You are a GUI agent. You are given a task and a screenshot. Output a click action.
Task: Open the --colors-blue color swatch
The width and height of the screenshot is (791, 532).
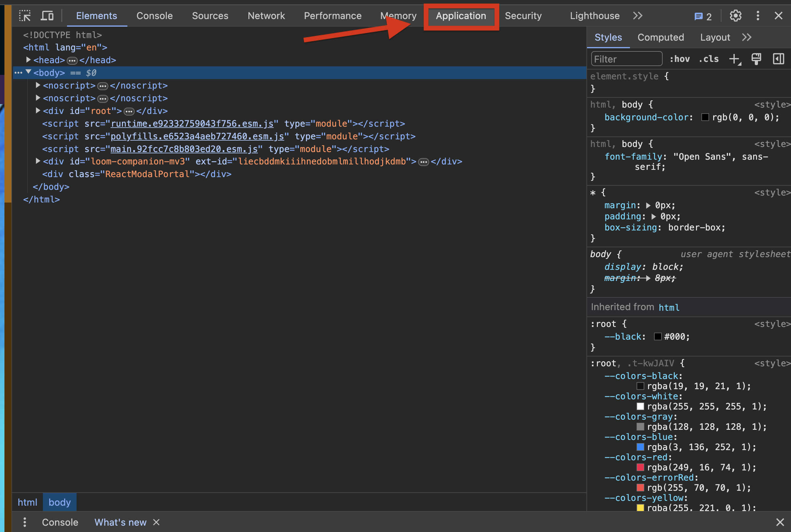tap(640, 447)
